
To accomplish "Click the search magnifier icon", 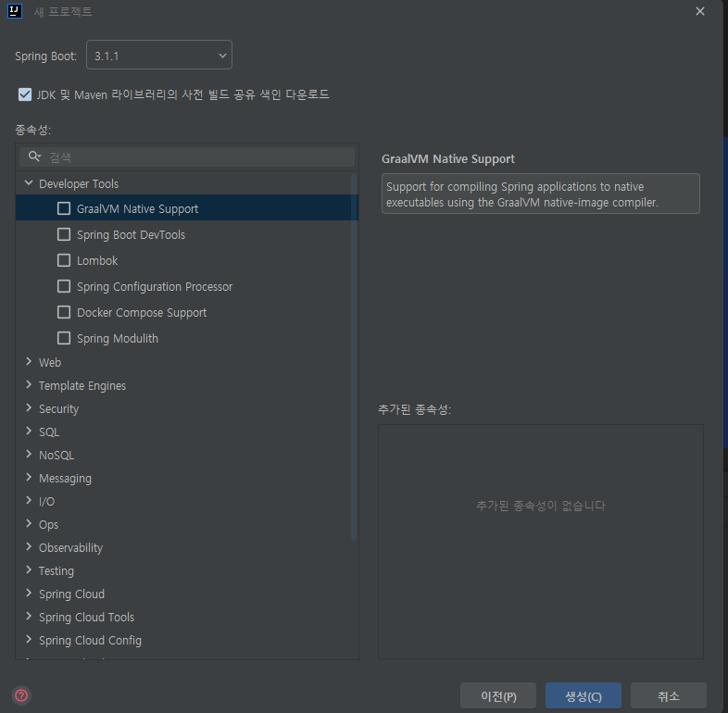I will click(x=34, y=156).
